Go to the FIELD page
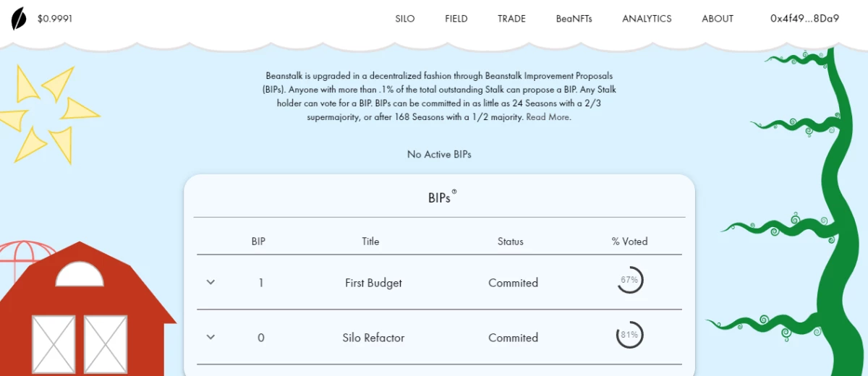868x376 pixels. pos(456,19)
